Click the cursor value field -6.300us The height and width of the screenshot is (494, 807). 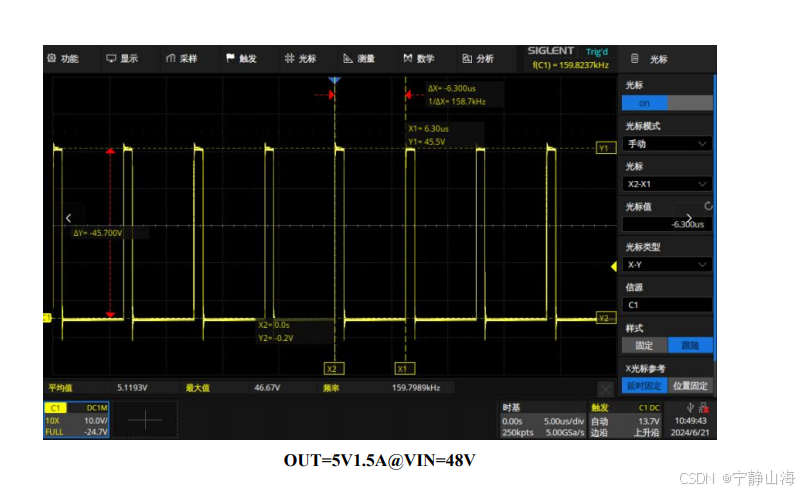[667, 224]
